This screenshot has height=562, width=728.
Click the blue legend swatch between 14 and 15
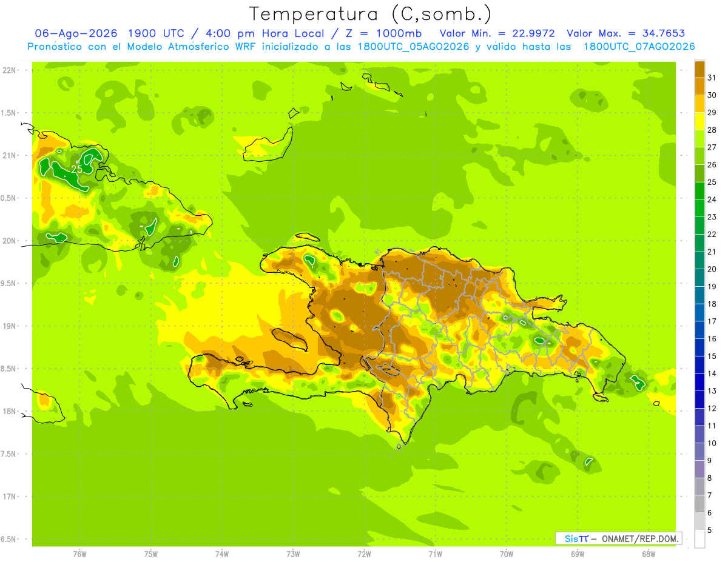pos(699,364)
